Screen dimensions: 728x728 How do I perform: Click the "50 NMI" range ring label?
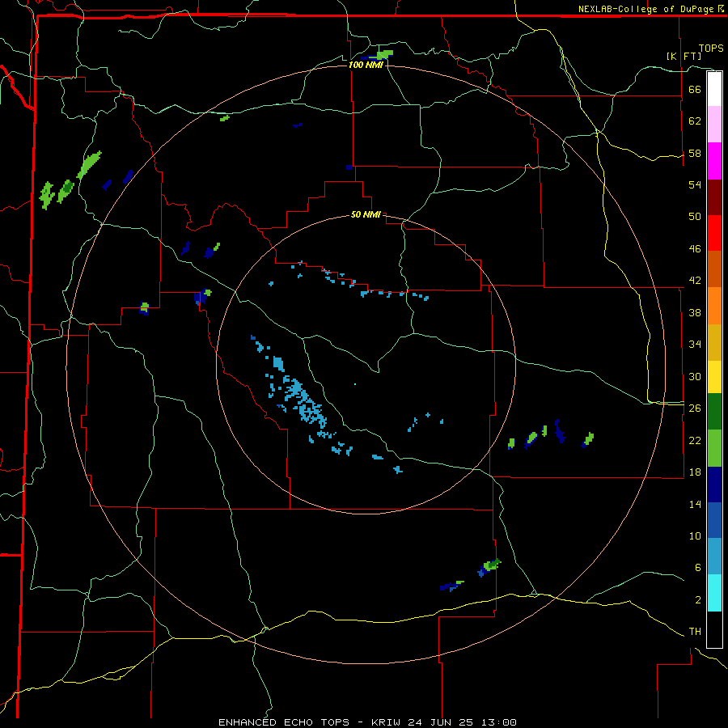tap(366, 214)
